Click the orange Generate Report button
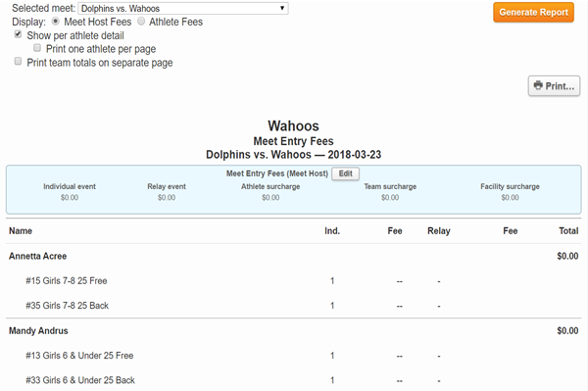Viewport: 588px width, 391px height. point(533,13)
